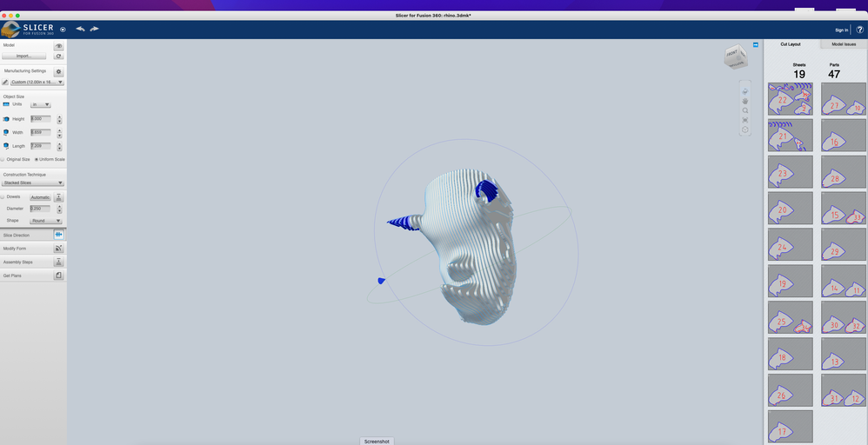Viewport: 868px width, 445px height.
Task: Select the orbit navigation tool
Action: (745, 91)
